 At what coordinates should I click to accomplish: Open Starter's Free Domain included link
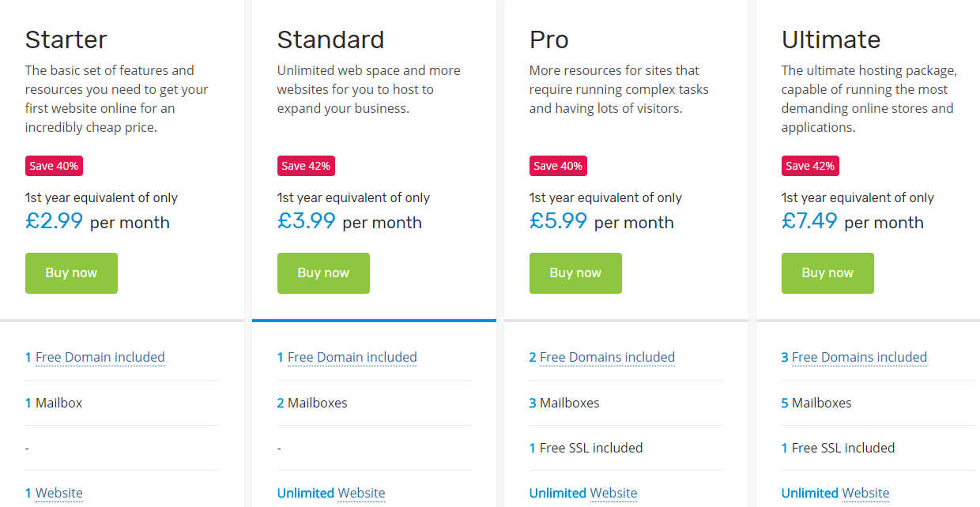pyautogui.click(x=100, y=358)
